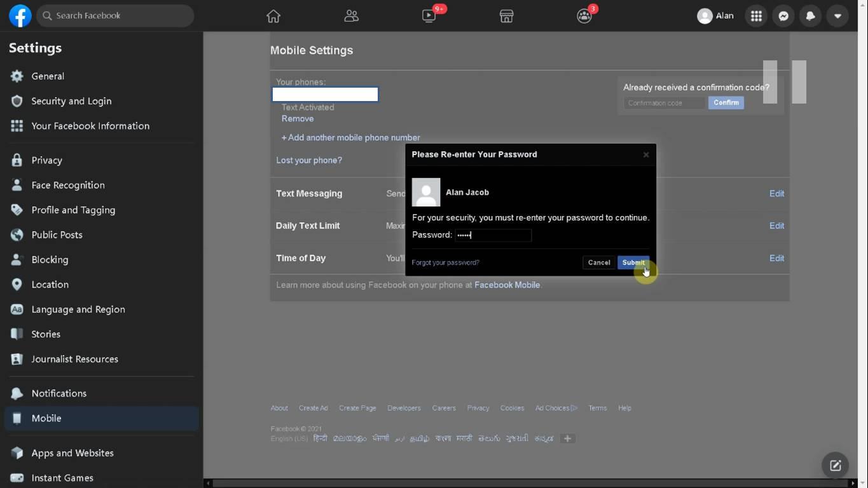The image size is (868, 488).
Task: Click Remove under the phone number
Action: [298, 119]
